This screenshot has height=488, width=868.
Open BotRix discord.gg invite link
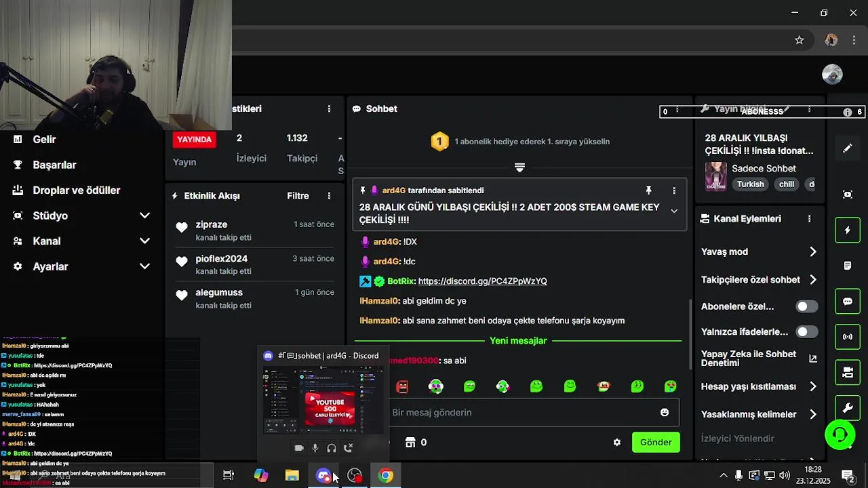[482, 281]
